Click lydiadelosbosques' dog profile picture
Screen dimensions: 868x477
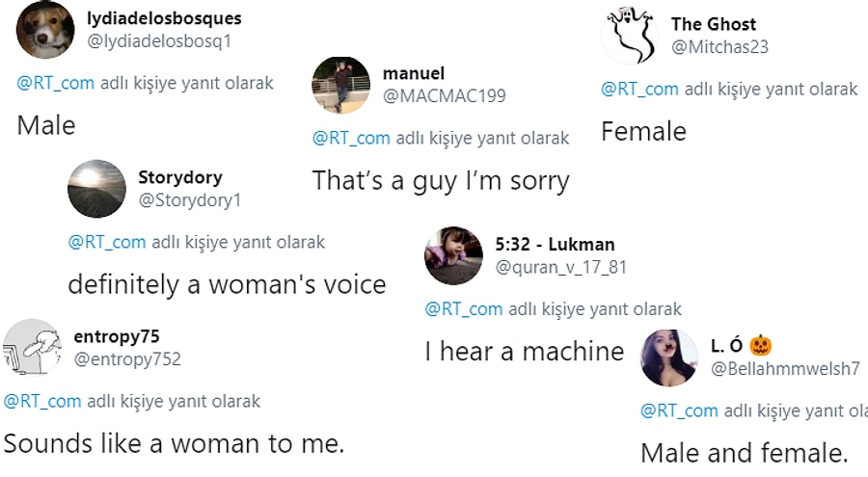pos(45,30)
